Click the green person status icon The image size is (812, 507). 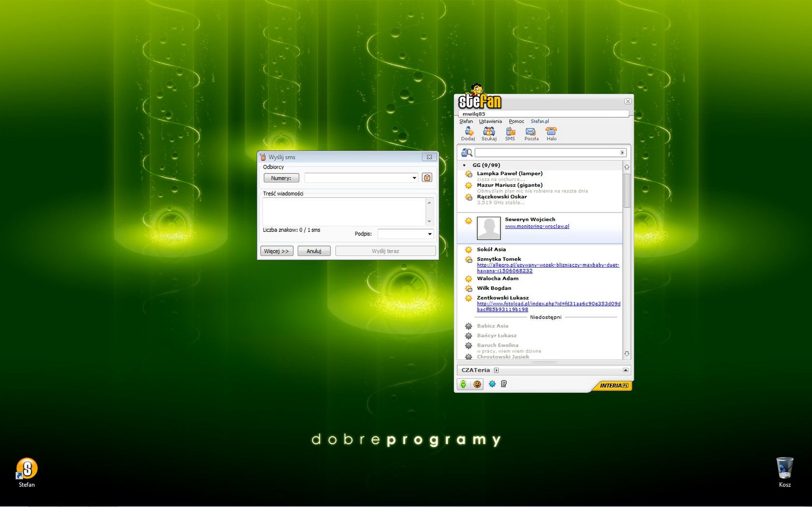463,384
